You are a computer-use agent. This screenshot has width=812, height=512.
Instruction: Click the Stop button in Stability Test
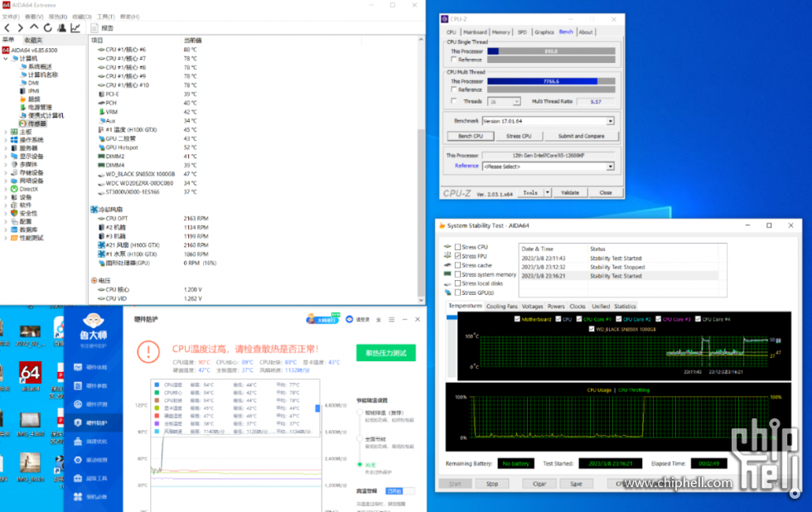click(492, 484)
